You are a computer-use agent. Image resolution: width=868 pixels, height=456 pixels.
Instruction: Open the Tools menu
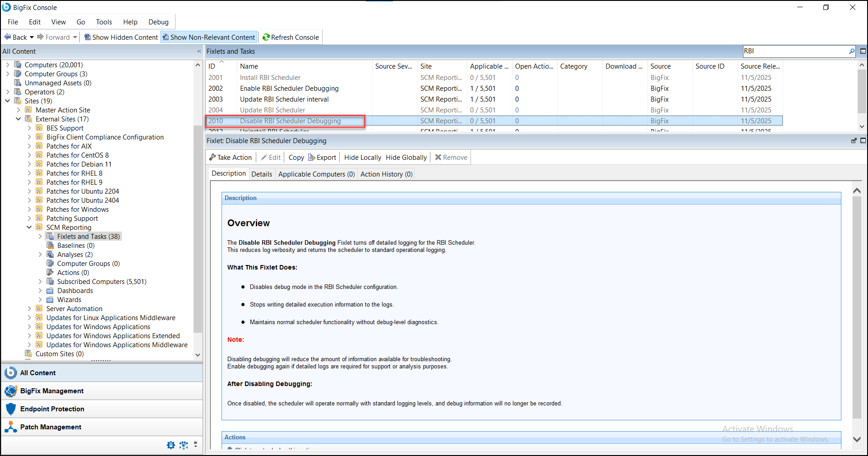pos(104,22)
